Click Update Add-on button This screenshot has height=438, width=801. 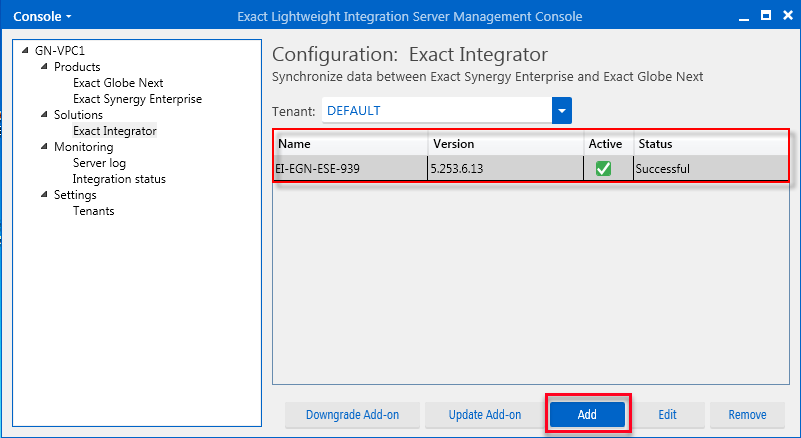pos(485,414)
